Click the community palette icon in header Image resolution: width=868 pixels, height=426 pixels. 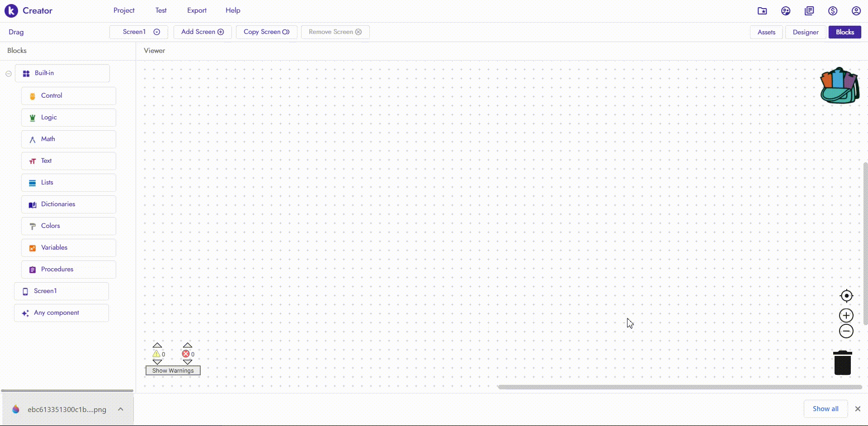click(x=786, y=11)
